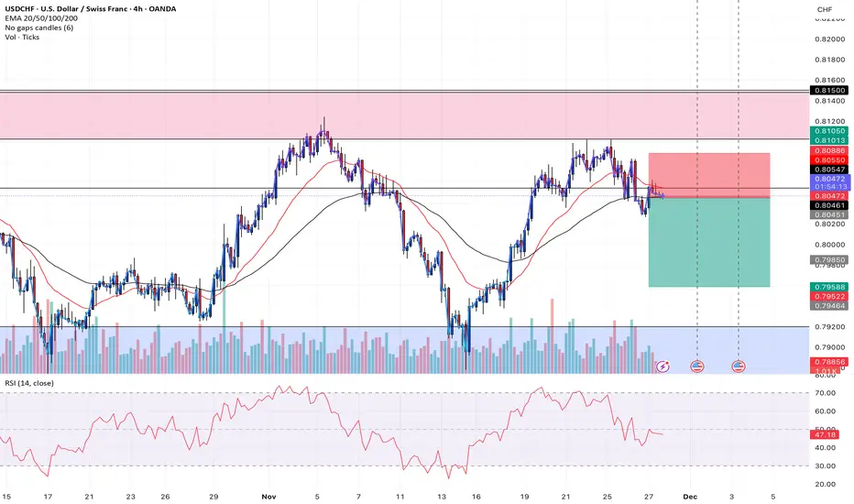Click the CHF currency label

(x=825, y=9)
